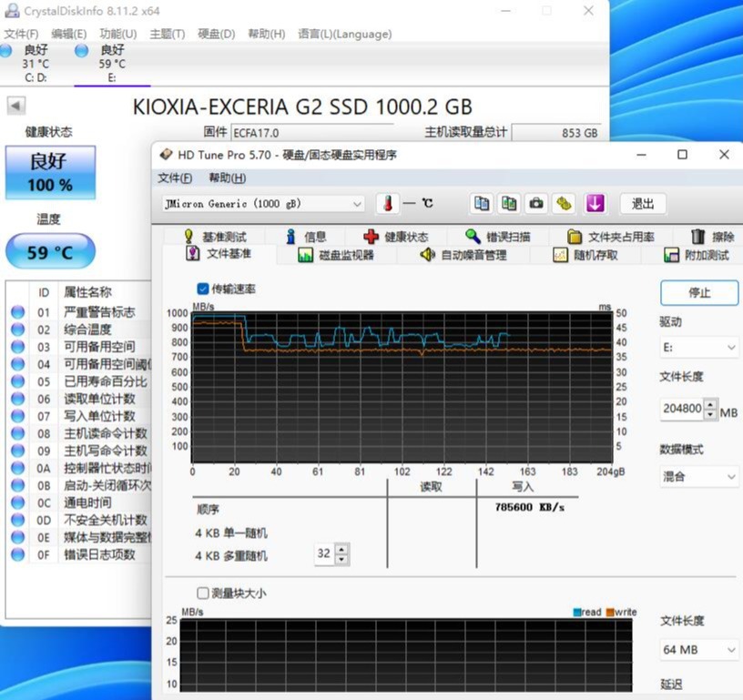
Task: Open HD Tune 文件(F) menu
Action: point(175,178)
